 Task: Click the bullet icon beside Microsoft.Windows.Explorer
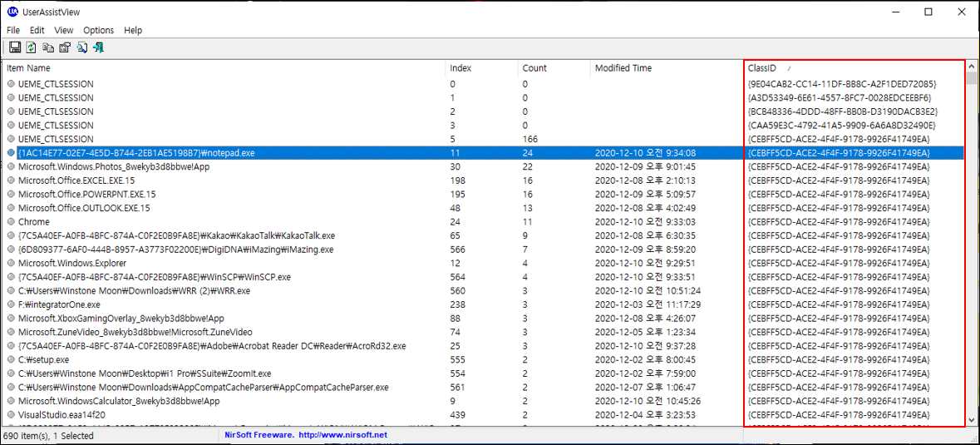(11, 263)
